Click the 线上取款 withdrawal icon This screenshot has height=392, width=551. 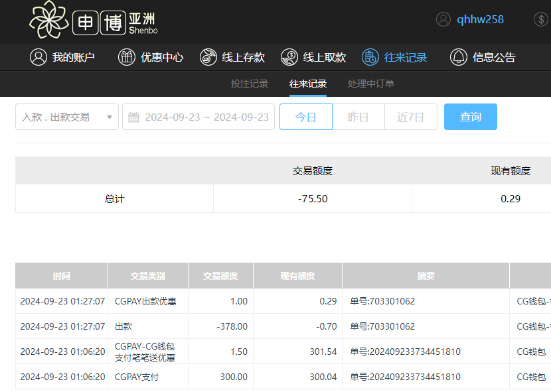(289, 57)
